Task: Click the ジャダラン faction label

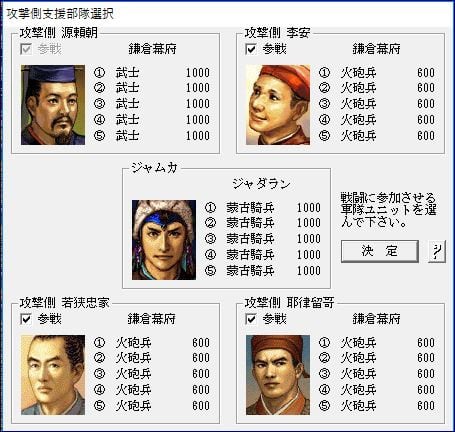Action: 261,184
